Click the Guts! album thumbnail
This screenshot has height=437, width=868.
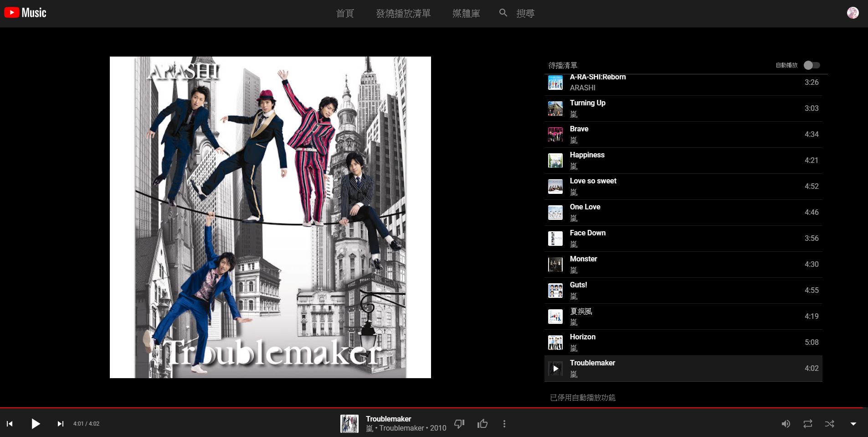pyautogui.click(x=555, y=291)
